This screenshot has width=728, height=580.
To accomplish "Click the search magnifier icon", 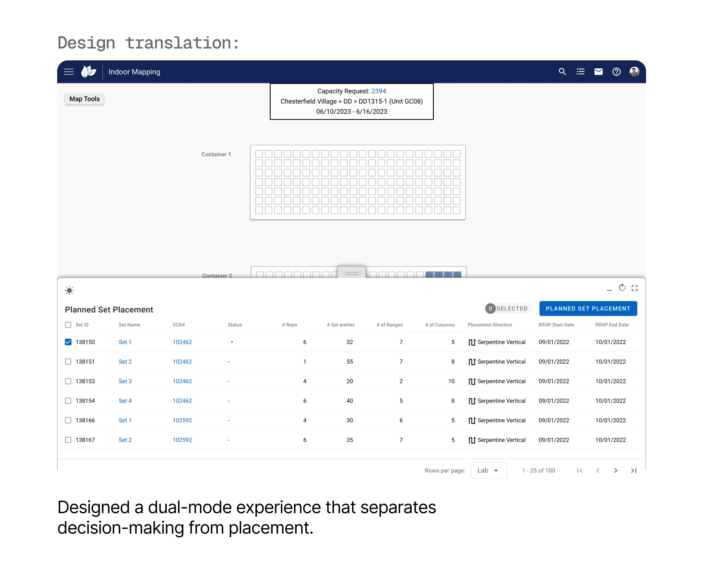I will click(x=562, y=72).
